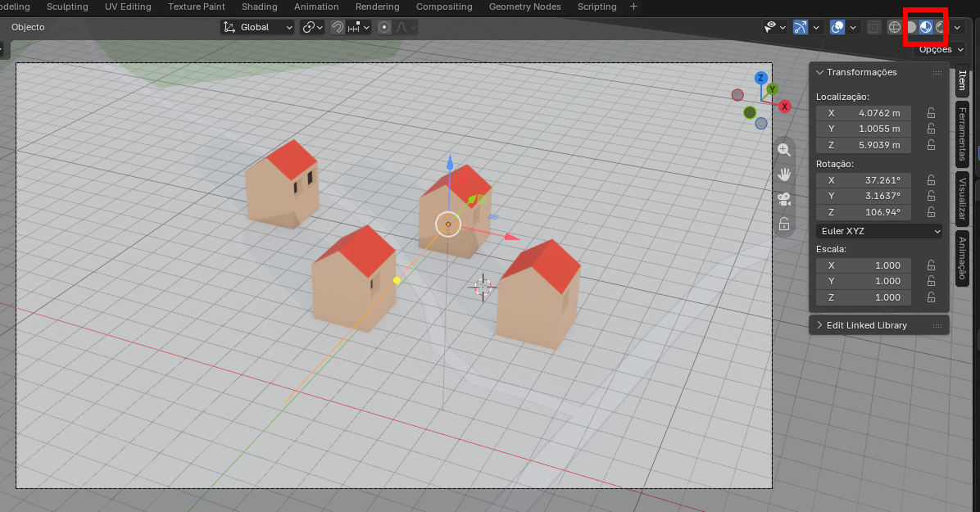Toggle show overlays button
980x512 pixels.
pyautogui.click(x=837, y=27)
